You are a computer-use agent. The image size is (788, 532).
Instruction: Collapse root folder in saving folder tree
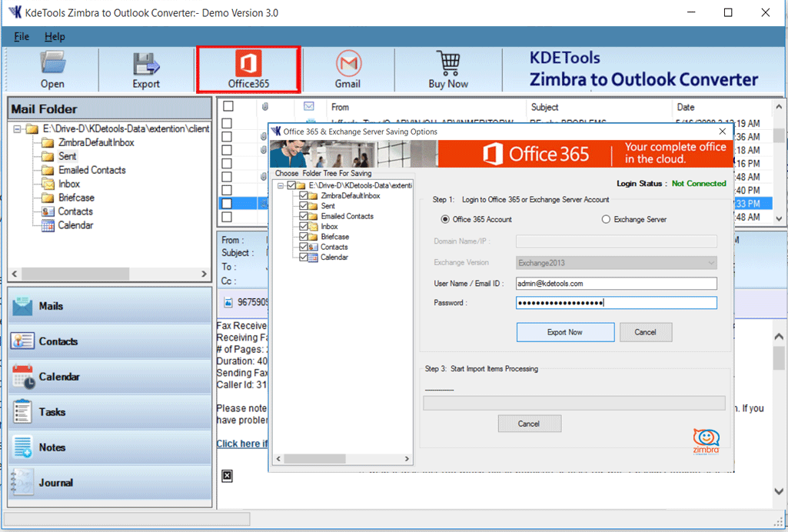281,185
